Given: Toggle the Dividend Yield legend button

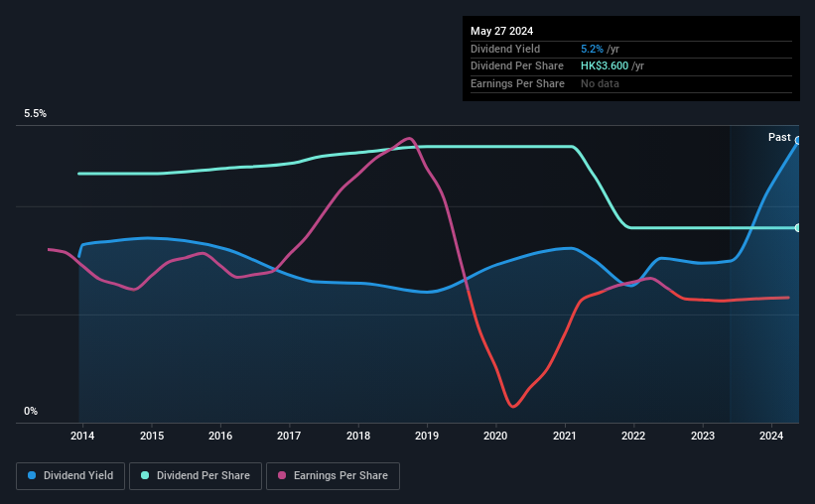Looking at the screenshot, I should [71, 476].
